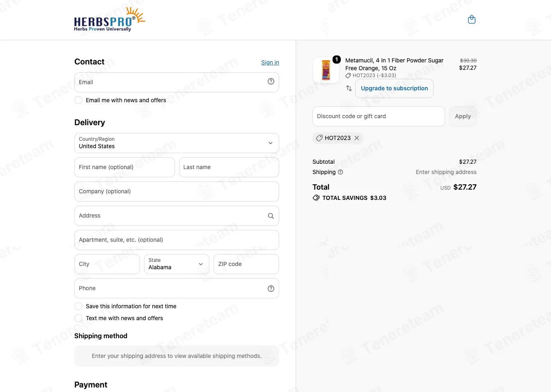Click the Metamucil product thumbnail
The image size is (551, 392).
tap(326, 70)
